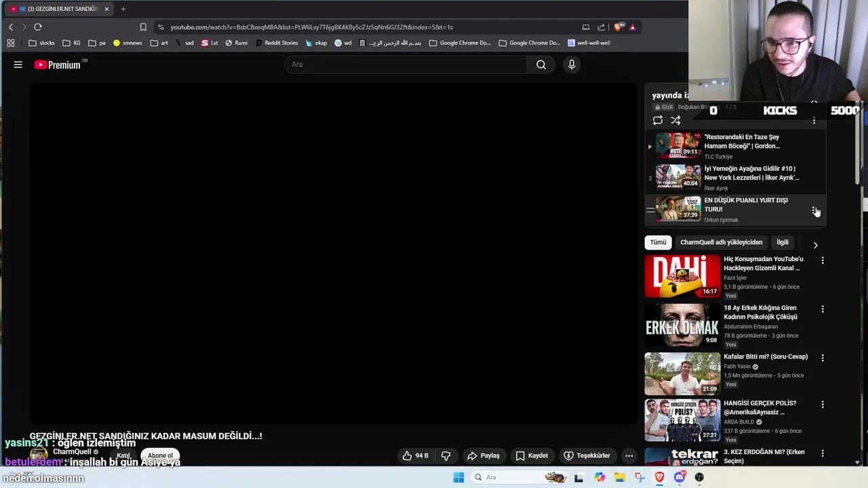The height and width of the screenshot is (488, 868).
Task: Click the 'Teşekkürler' thanks button
Action: tap(587, 455)
